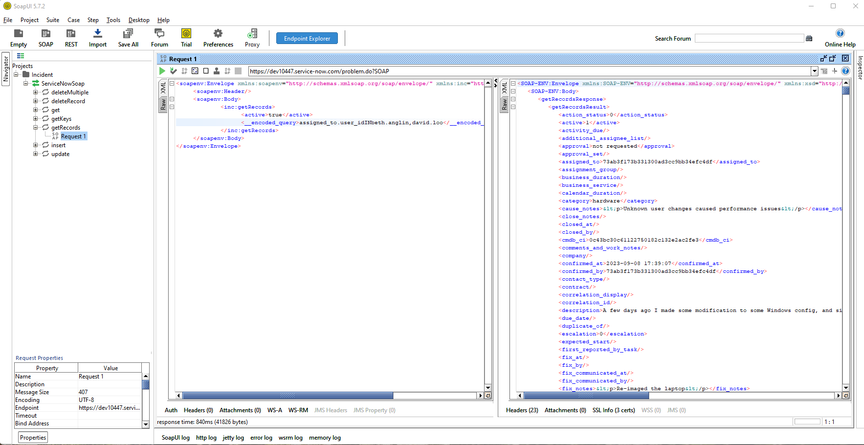Open the memory log tab
This screenshot has width=864, height=445.
pos(325,437)
